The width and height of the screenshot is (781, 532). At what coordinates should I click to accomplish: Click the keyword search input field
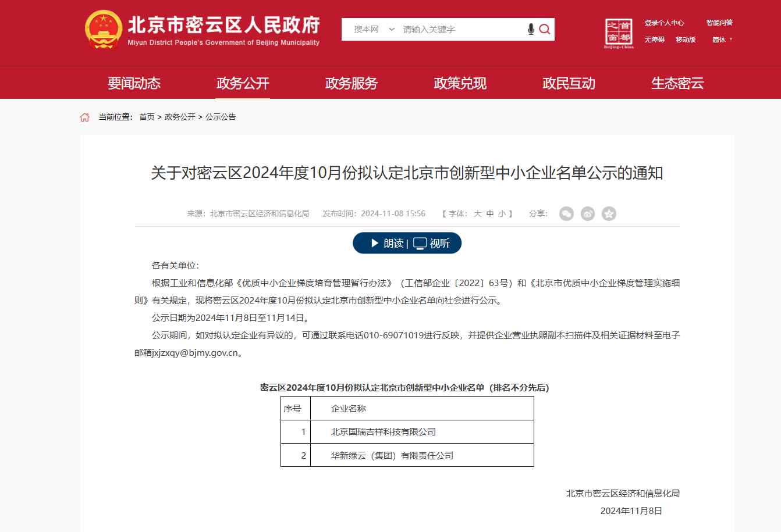click(x=460, y=29)
